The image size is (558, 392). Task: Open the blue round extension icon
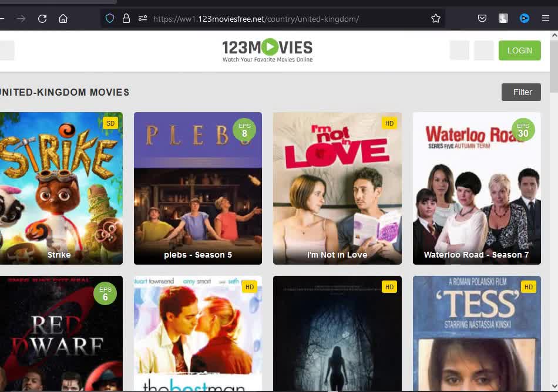click(x=524, y=18)
